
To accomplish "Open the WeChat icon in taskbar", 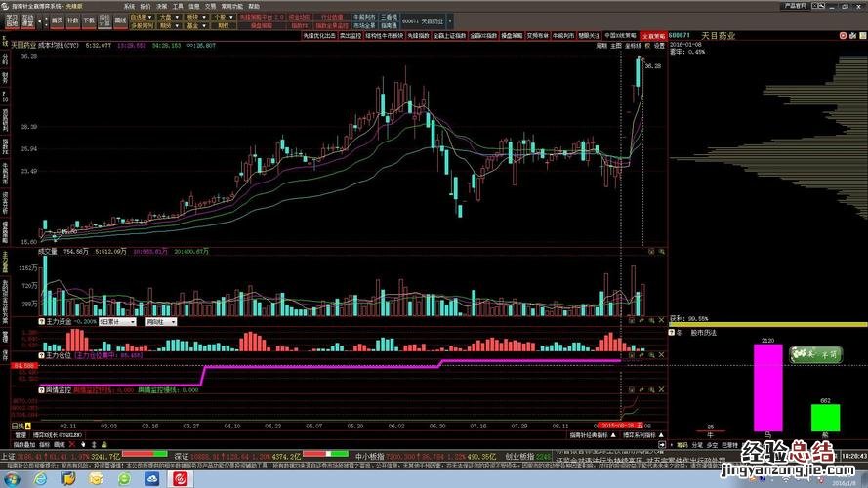I will 125,478.
